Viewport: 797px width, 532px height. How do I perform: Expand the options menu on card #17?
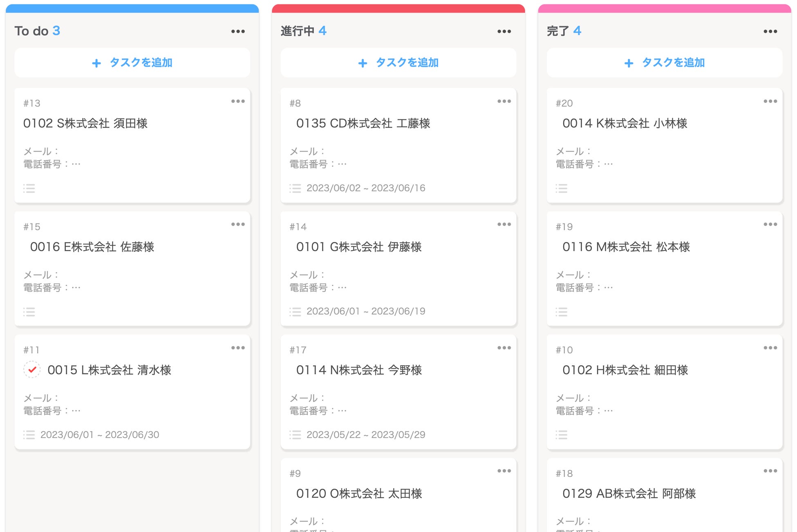(x=504, y=348)
